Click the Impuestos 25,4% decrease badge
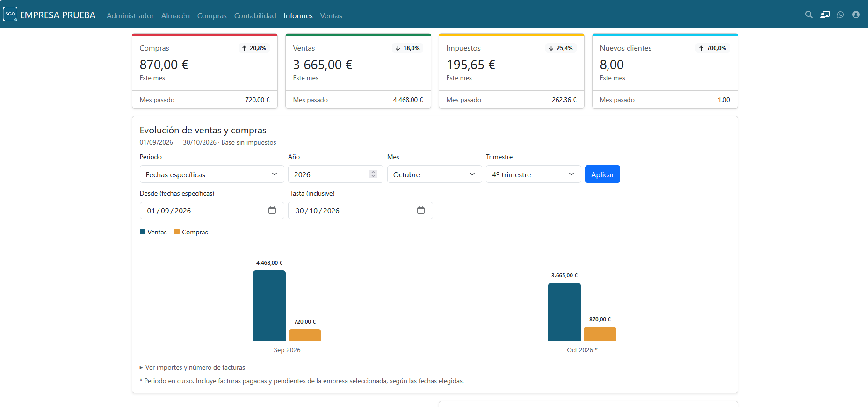868x407 pixels. [x=561, y=48]
